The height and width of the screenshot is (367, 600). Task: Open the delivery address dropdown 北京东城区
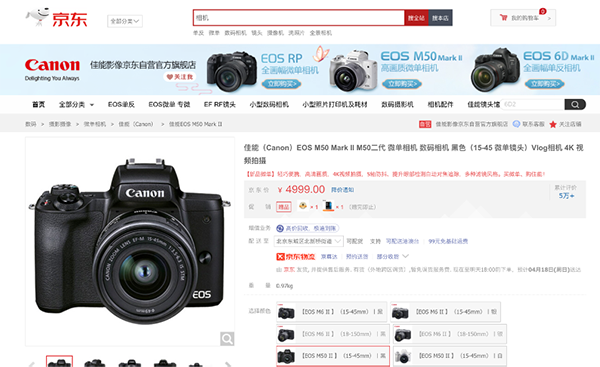tap(308, 241)
